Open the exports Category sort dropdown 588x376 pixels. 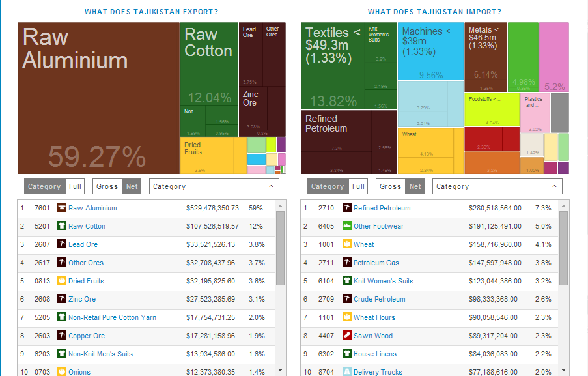pyautogui.click(x=214, y=187)
